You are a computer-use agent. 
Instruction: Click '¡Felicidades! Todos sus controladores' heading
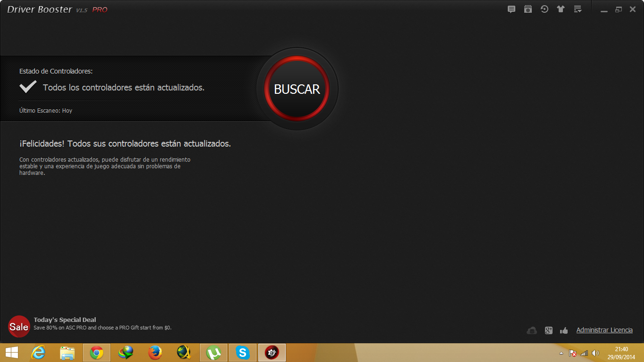tap(125, 144)
